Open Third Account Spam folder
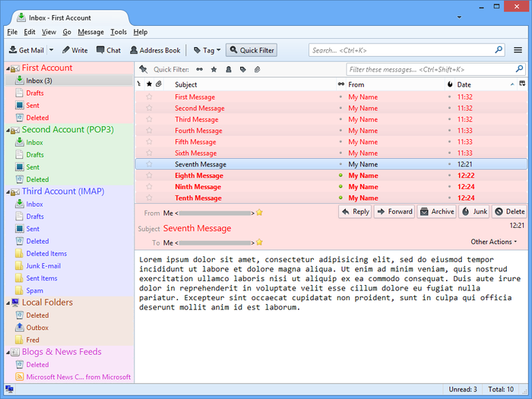This screenshot has height=399, width=532. pyautogui.click(x=35, y=291)
